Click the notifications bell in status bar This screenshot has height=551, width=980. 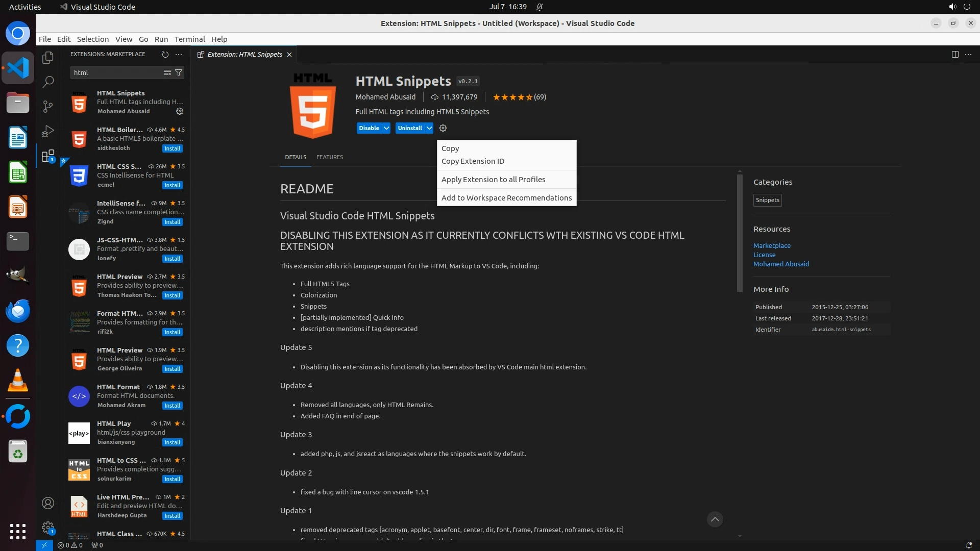(969, 545)
